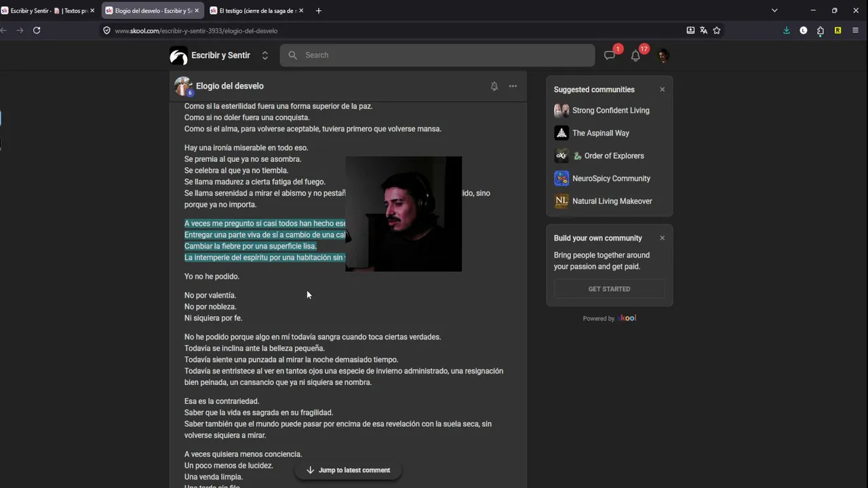Screen dimensions: 868x488
Task: Click the post author avatar
Action: tap(183, 86)
